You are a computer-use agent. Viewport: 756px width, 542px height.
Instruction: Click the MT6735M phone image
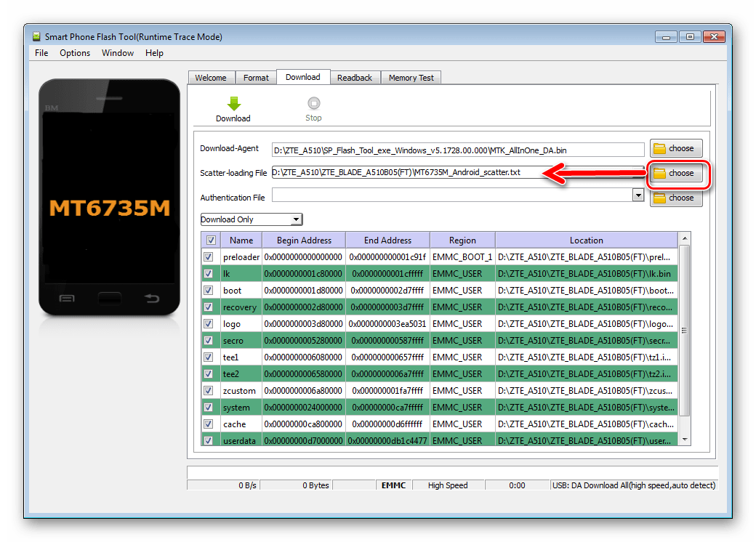point(110,198)
